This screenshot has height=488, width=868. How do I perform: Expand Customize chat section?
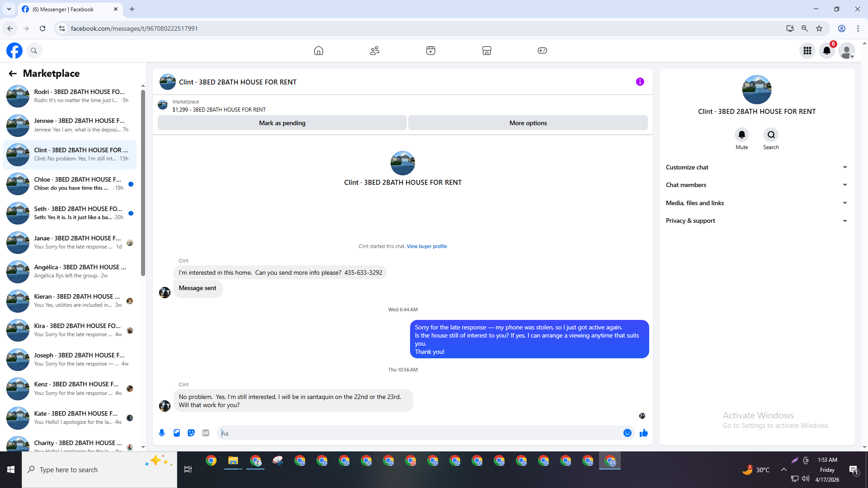pos(757,167)
